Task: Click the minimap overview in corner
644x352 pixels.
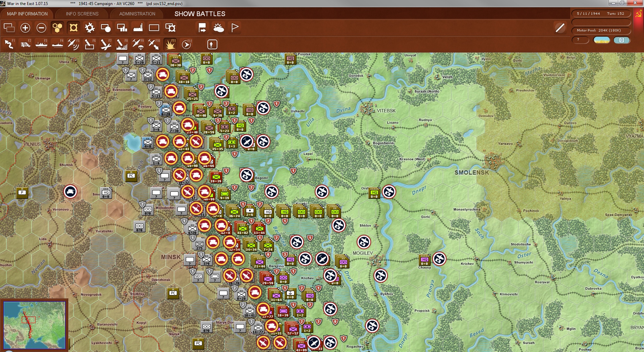Action: pyautogui.click(x=34, y=325)
